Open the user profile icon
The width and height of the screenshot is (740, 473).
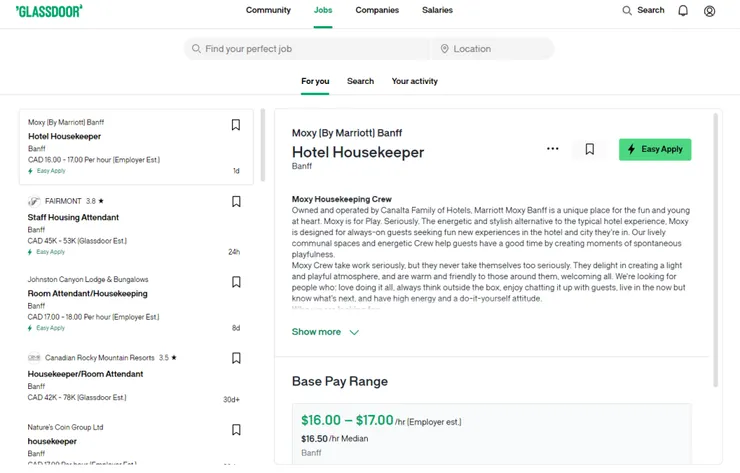point(709,11)
